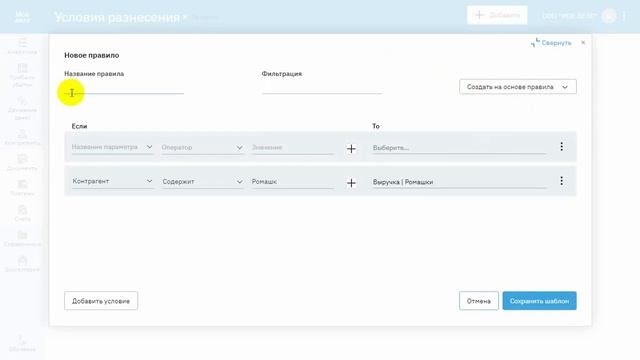Click the Название правила input field
Screen dimensions: 640x360
pos(124,89)
